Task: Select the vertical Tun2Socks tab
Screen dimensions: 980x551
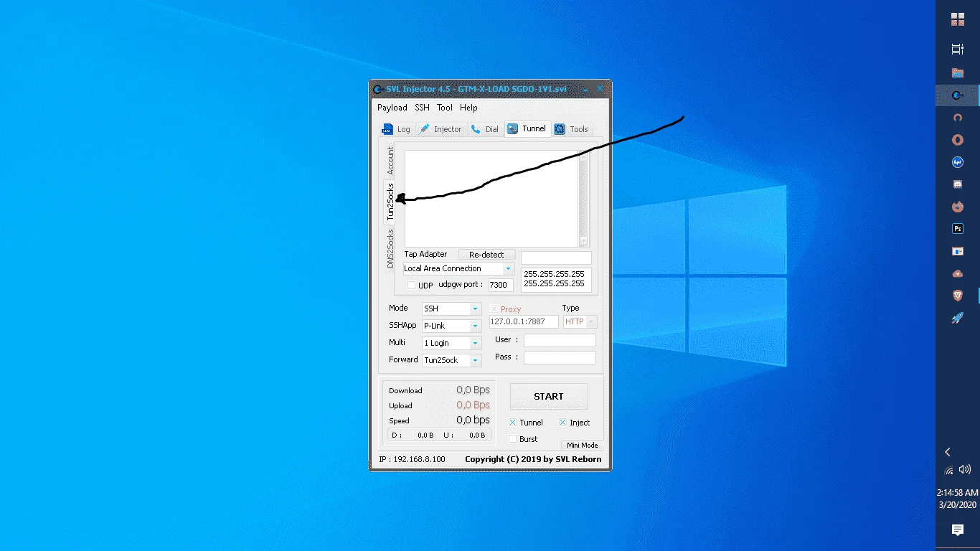Action: tap(390, 202)
